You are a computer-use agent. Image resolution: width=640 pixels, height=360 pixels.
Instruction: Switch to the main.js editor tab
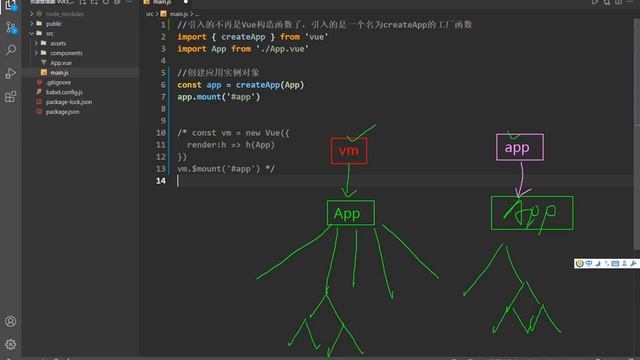[162, 2]
